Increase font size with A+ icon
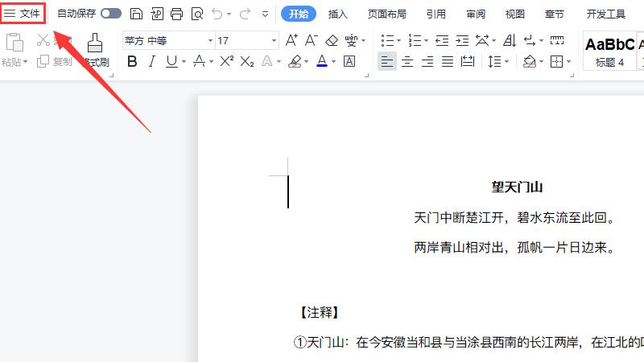This screenshot has height=362, width=644. pos(291,40)
